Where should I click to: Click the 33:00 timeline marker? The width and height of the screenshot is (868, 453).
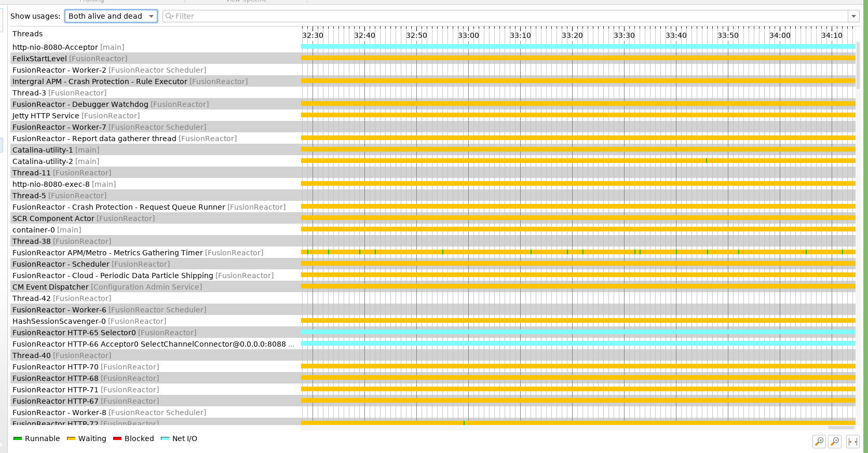(468, 35)
